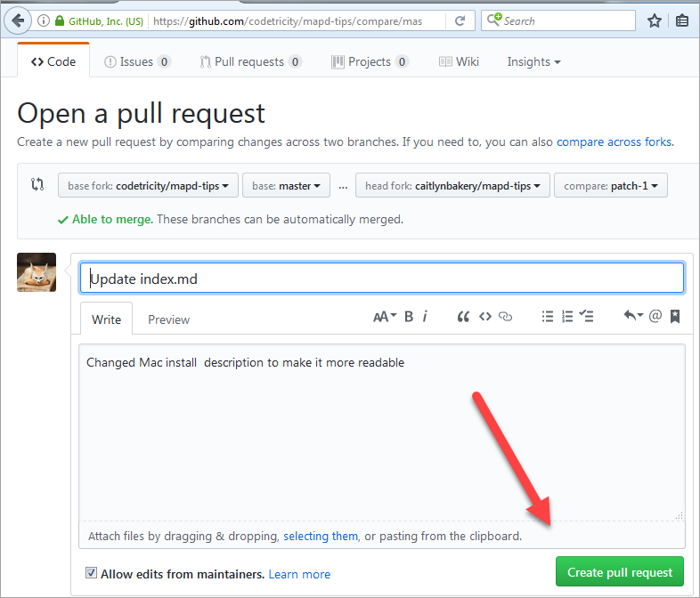The width and height of the screenshot is (700, 598).
Task: Switch to the Code tab
Action: click(x=53, y=61)
